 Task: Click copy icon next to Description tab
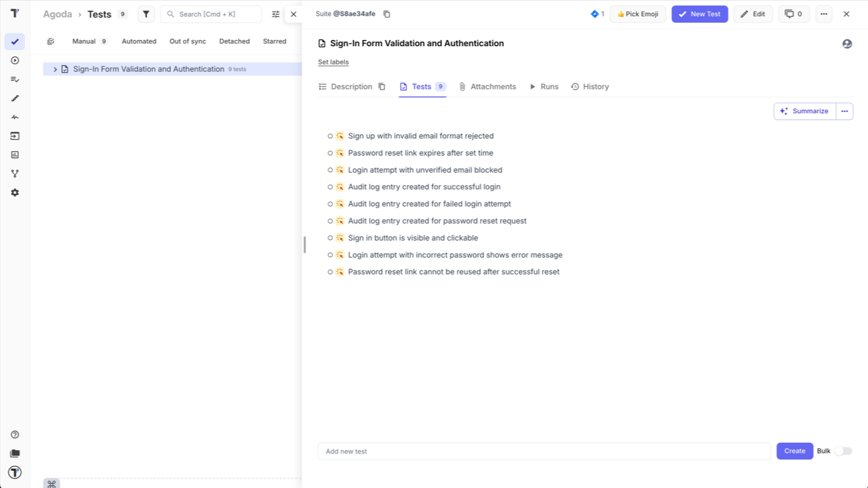381,87
